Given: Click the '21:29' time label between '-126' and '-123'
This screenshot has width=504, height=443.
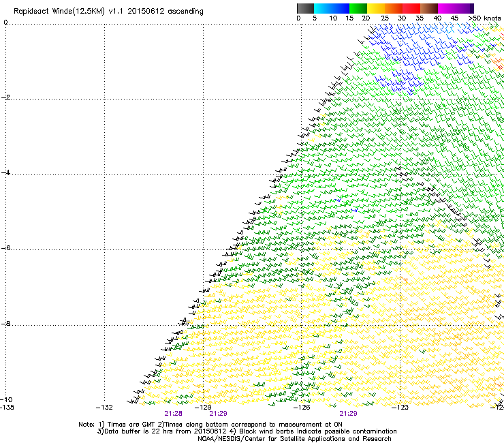Looking at the screenshot, I should click(x=349, y=414).
